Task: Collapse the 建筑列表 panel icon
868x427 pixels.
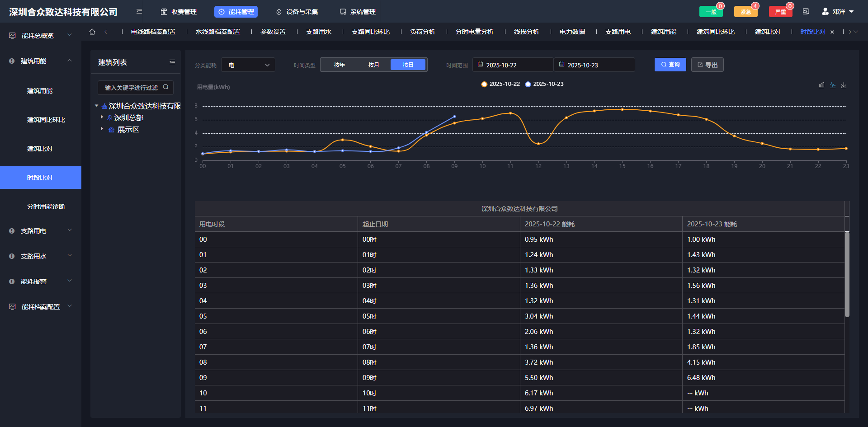Action: 172,62
